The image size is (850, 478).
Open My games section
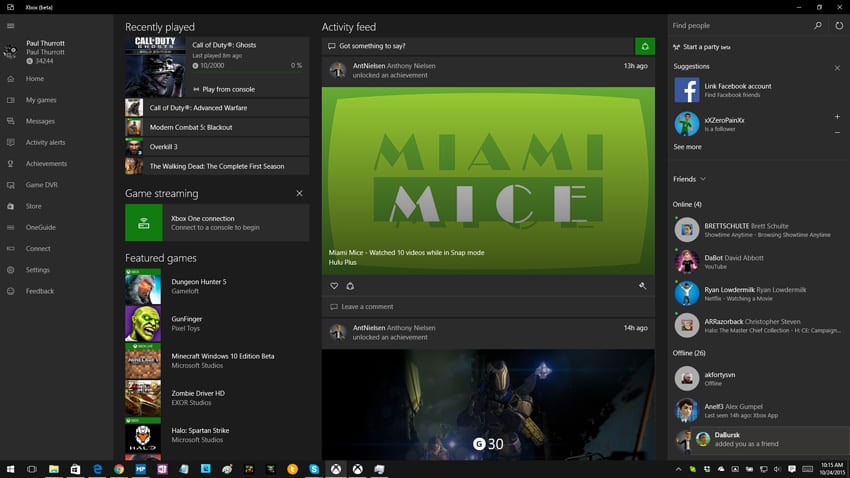point(41,100)
